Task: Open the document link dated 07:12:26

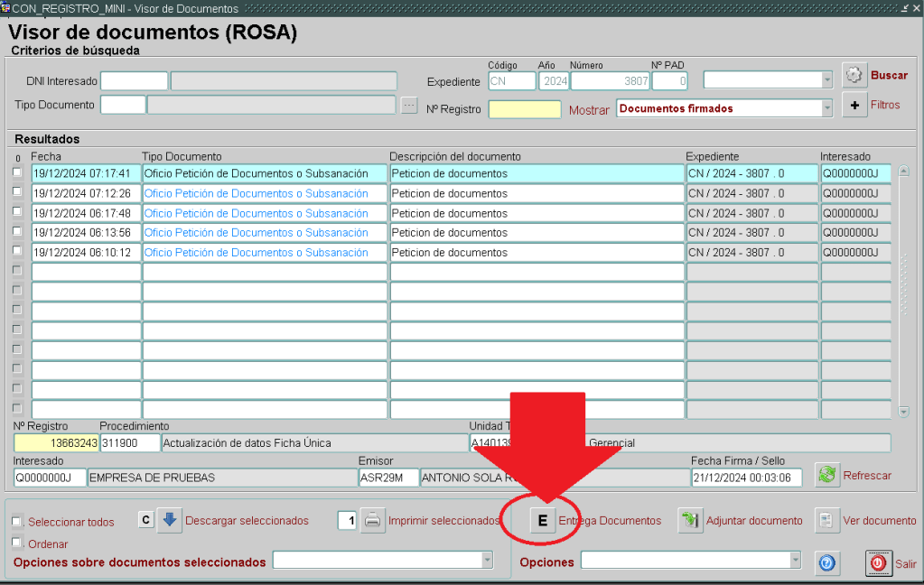Action: click(256, 193)
